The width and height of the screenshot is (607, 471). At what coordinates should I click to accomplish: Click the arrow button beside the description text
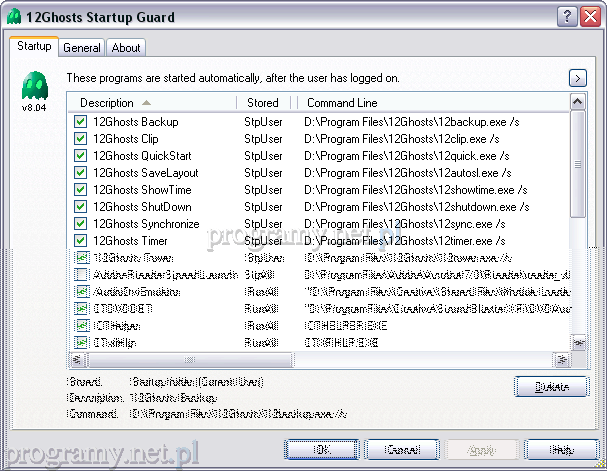point(577,78)
